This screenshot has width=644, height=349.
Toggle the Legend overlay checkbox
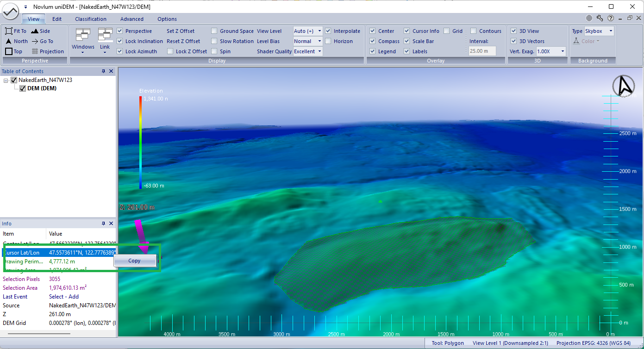click(373, 51)
